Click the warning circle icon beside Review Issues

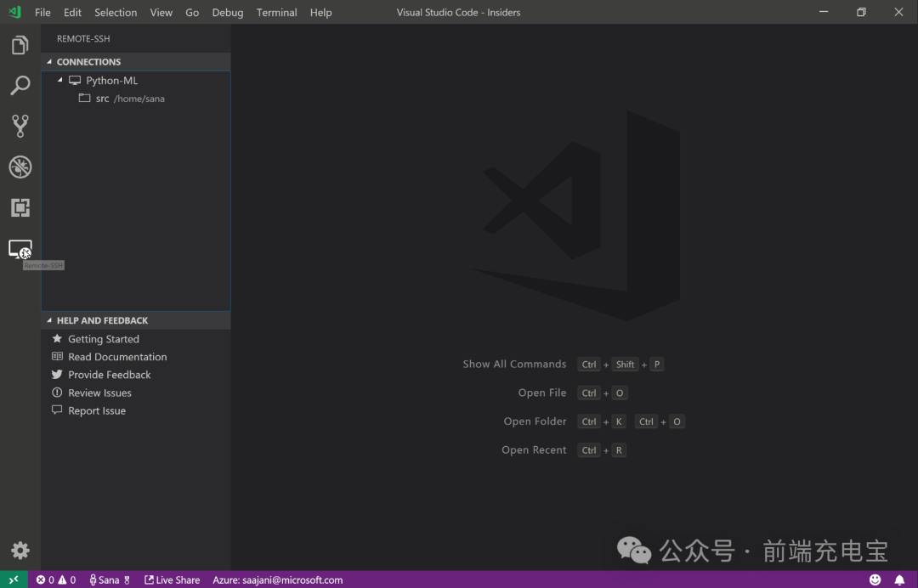[x=57, y=393]
